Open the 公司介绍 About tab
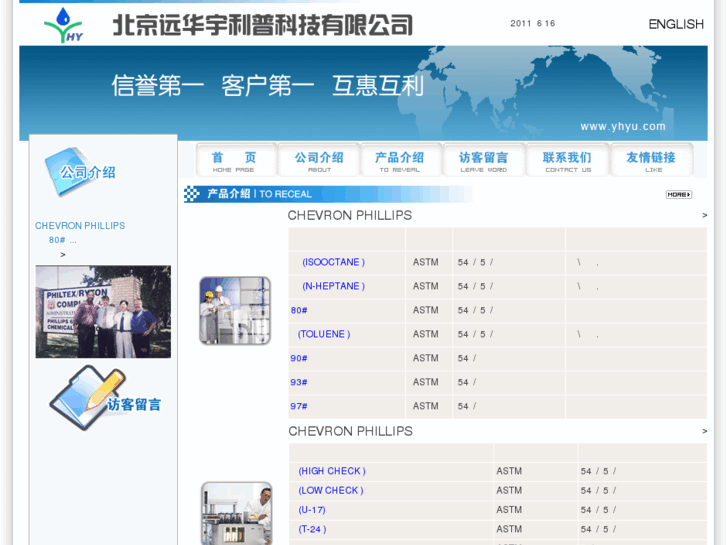The width and height of the screenshot is (727, 545). coord(319,161)
